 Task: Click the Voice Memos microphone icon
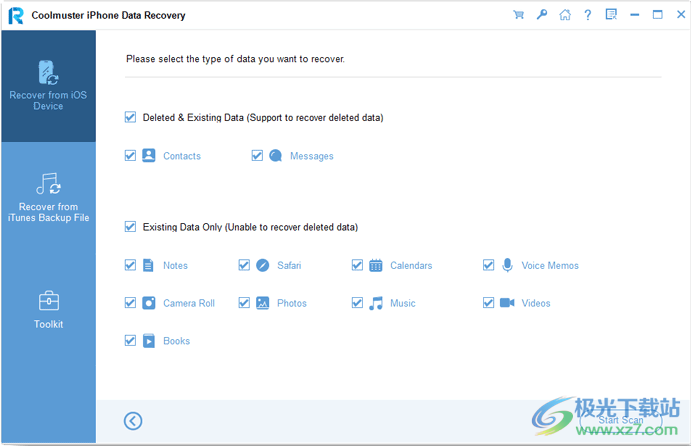pyautogui.click(x=507, y=265)
